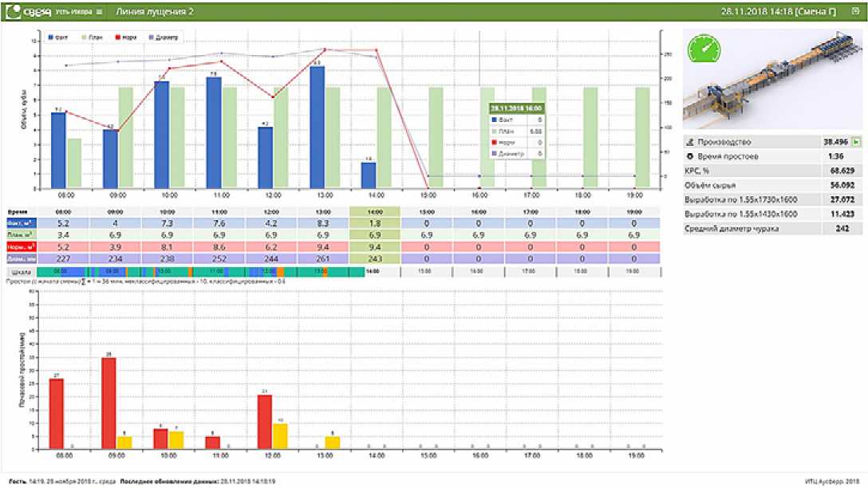The height and width of the screenshot is (488, 868).
Task: Click the Гость user label in the footer
Action: (x=18, y=482)
